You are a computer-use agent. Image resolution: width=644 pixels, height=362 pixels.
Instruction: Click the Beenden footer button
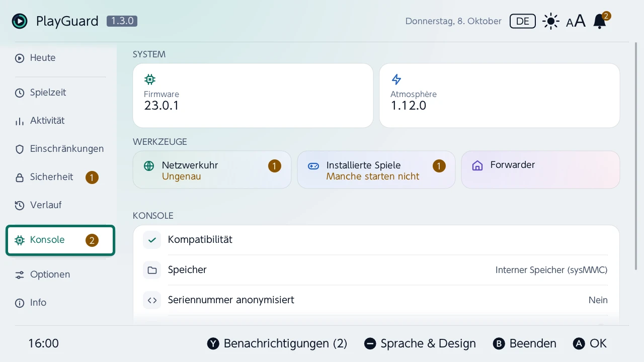[524, 343]
